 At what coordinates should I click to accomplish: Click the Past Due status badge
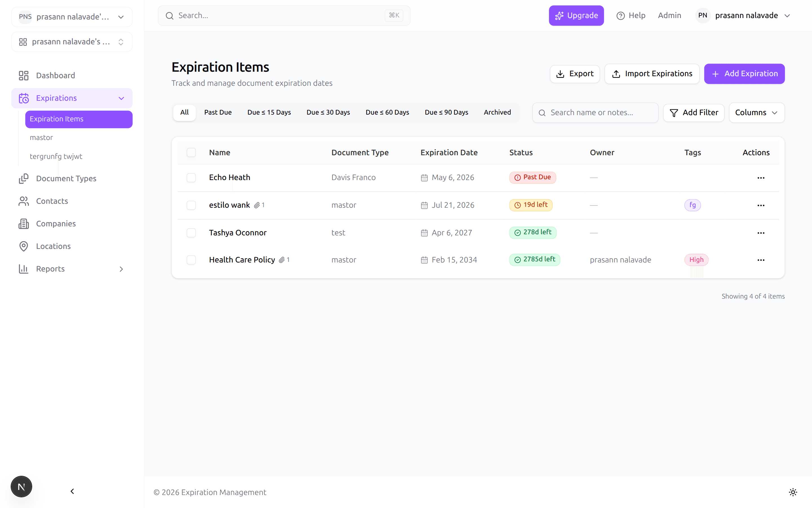click(x=532, y=178)
